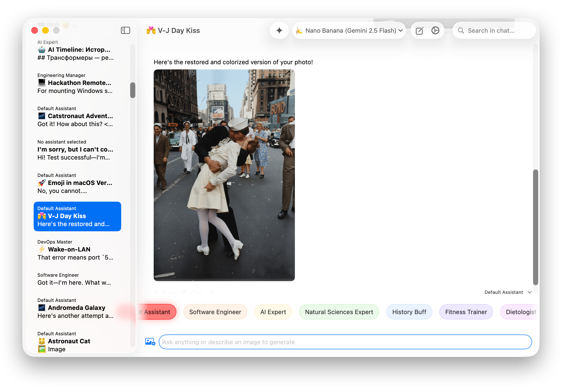Screen dimensions: 562x392
Task: Click the search magnifier icon
Action: pos(461,31)
